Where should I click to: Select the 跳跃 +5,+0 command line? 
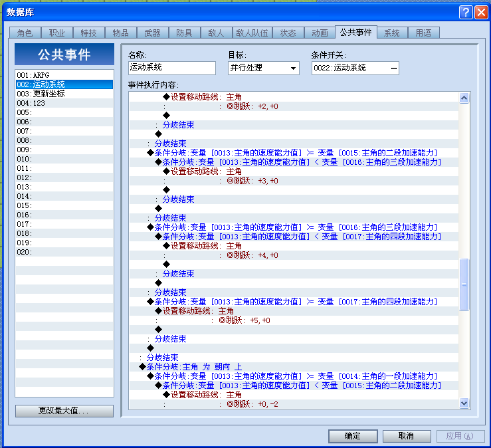coord(294,320)
